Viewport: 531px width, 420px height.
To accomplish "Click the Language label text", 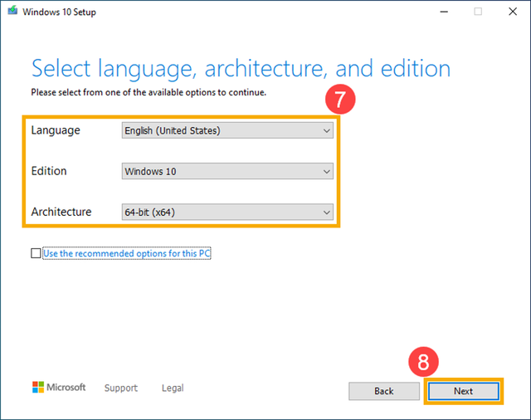I will 56,130.
